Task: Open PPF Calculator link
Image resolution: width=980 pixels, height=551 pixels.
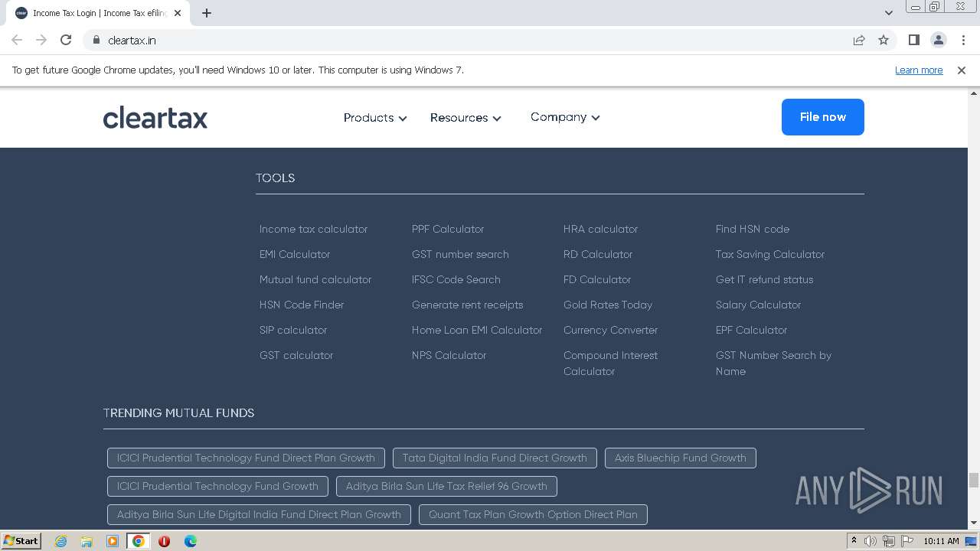Action: tap(448, 229)
